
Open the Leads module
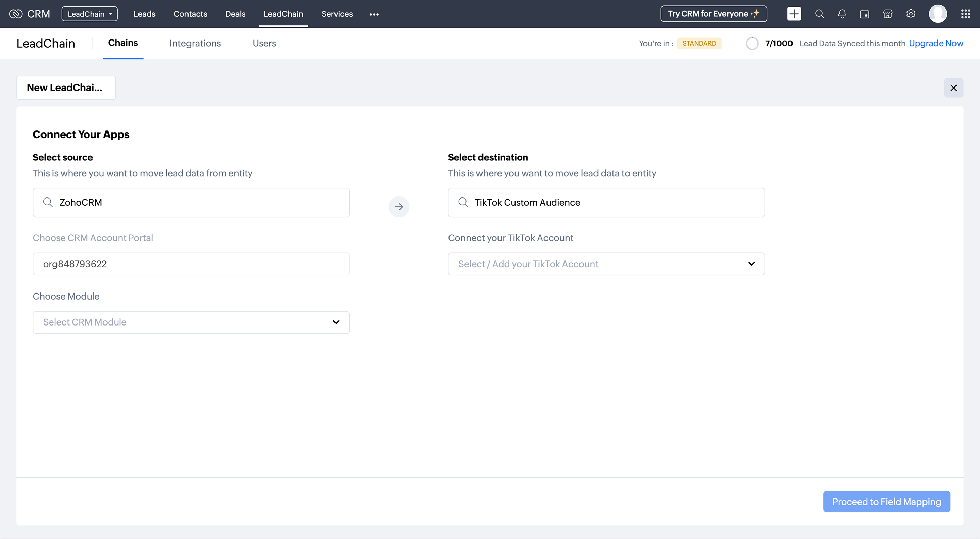[144, 14]
